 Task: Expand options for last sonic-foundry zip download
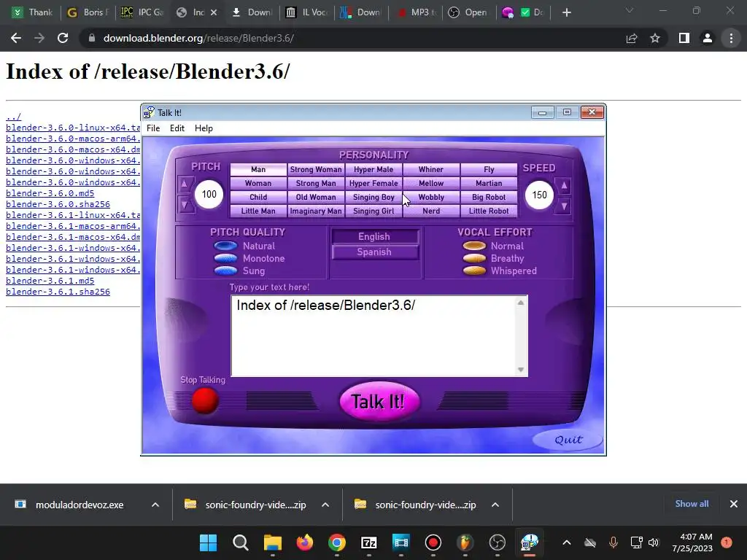tap(495, 505)
